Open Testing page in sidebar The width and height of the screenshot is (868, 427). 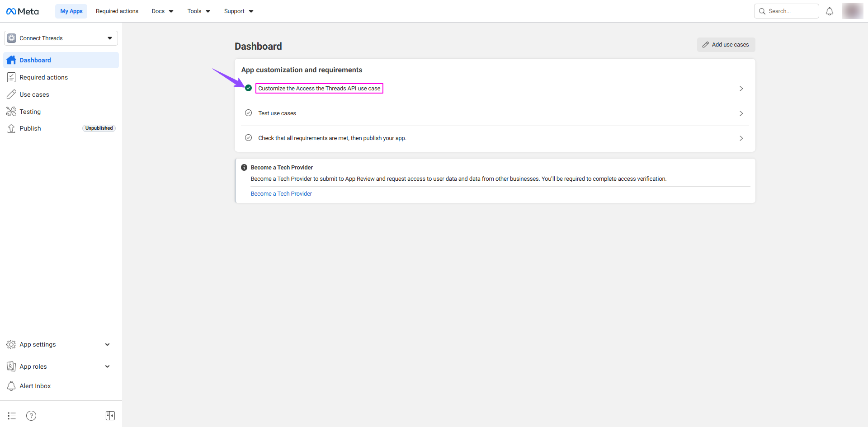[30, 112]
